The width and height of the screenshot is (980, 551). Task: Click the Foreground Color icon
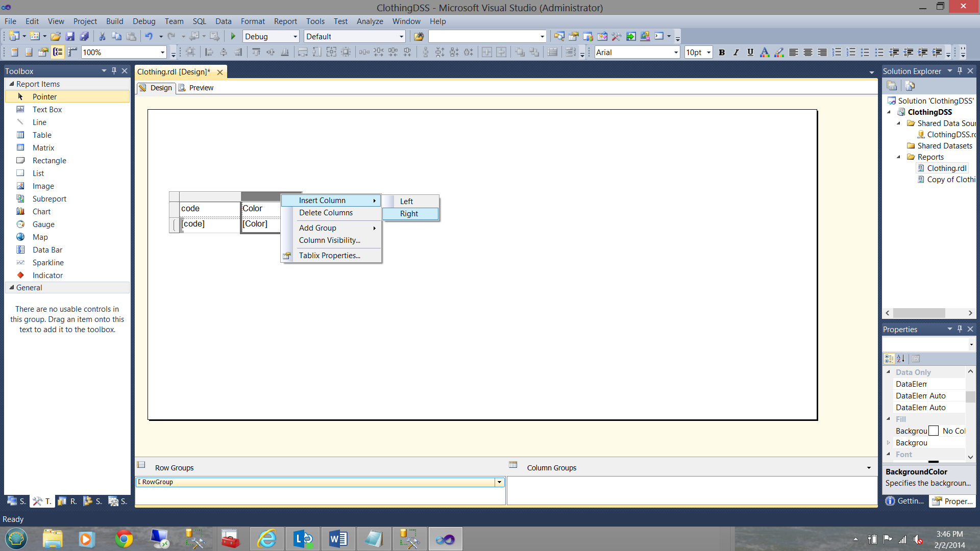(764, 52)
